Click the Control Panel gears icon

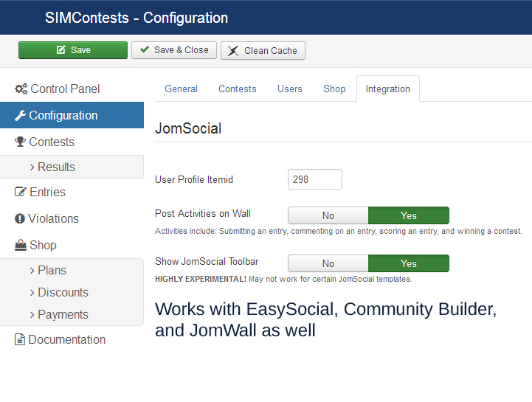tap(21, 89)
